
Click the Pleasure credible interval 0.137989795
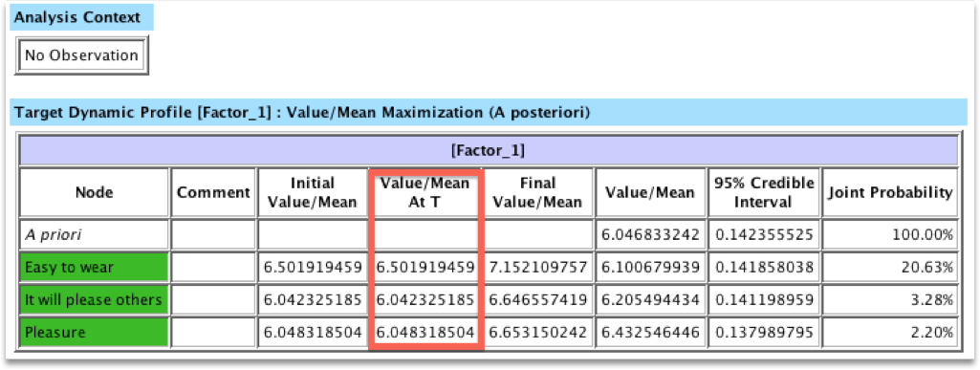point(764,332)
